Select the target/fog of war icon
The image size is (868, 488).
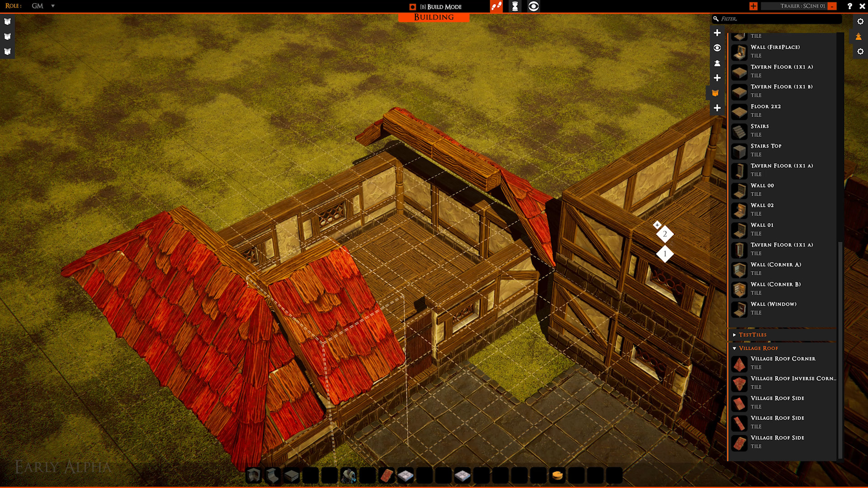click(x=533, y=6)
